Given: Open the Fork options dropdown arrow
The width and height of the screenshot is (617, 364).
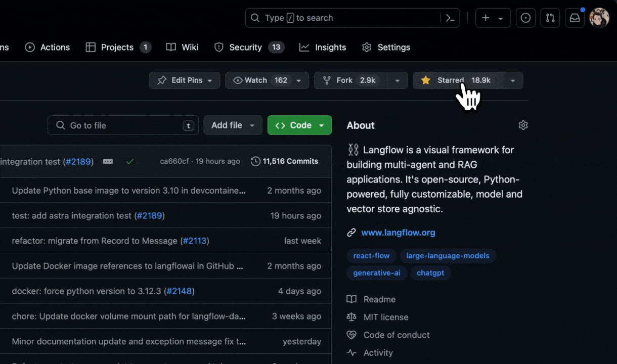Looking at the screenshot, I should click(x=398, y=80).
